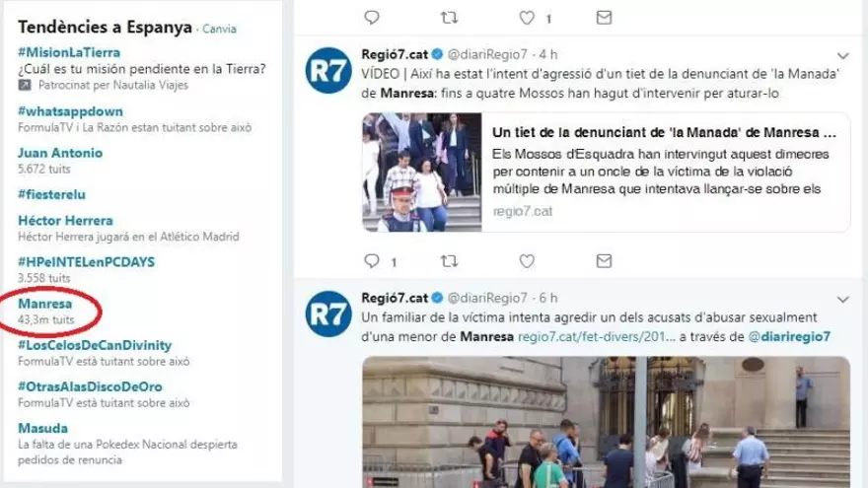Expand options chevron on the 6 h tweet
Viewport: 868px width, 488px height.
842,300
